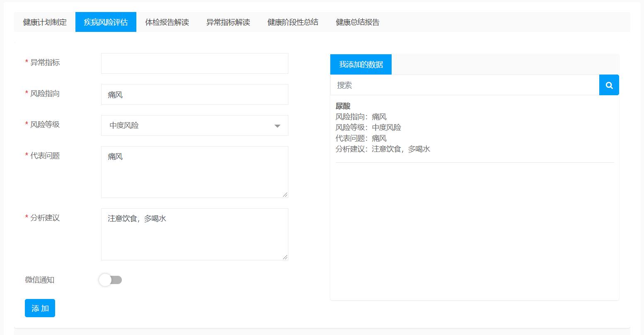The height and width of the screenshot is (335, 644).
Task: Go to the 异常指标解读 tab
Action: coord(228,22)
